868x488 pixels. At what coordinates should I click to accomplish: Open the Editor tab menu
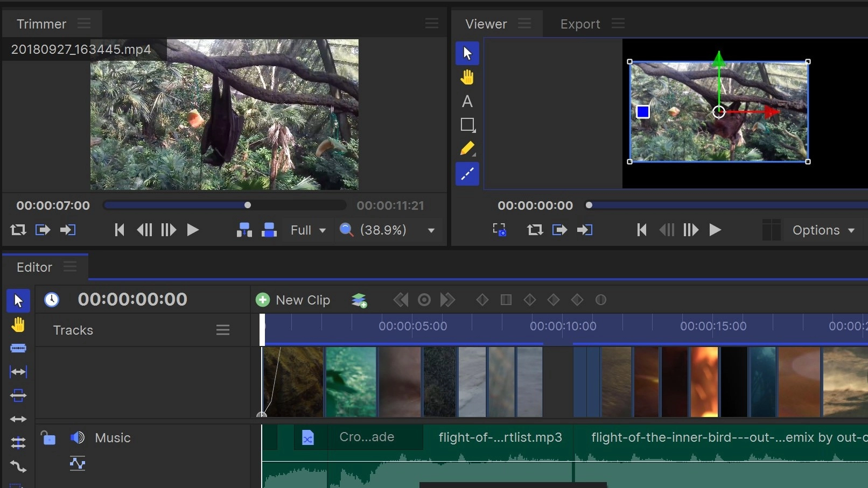70,267
